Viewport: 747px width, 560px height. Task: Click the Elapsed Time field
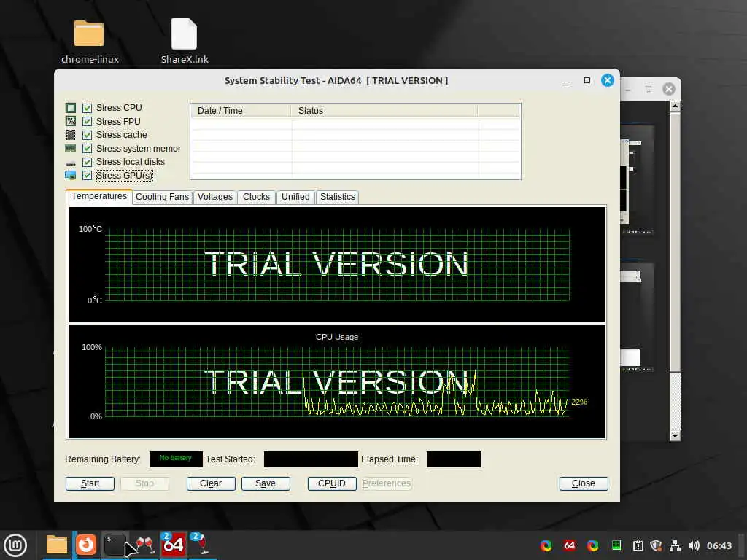click(454, 459)
